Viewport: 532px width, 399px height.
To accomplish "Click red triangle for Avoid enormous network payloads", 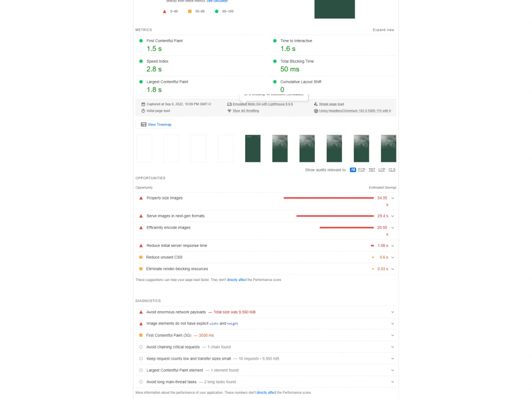I will click(141, 312).
